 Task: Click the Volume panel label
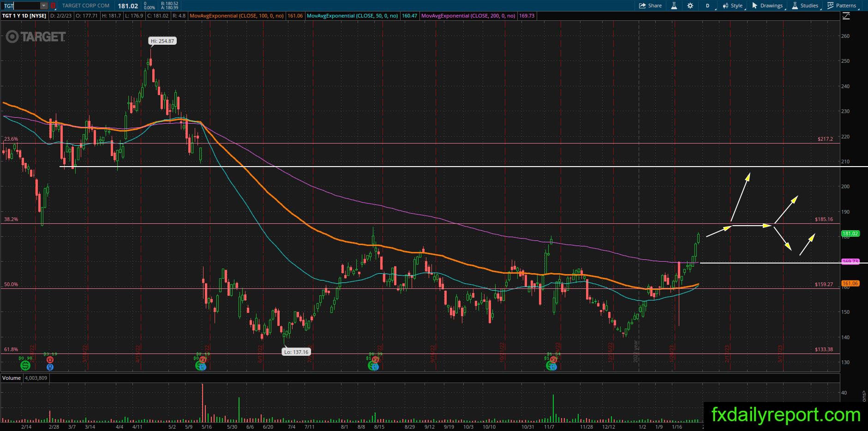pos(12,378)
